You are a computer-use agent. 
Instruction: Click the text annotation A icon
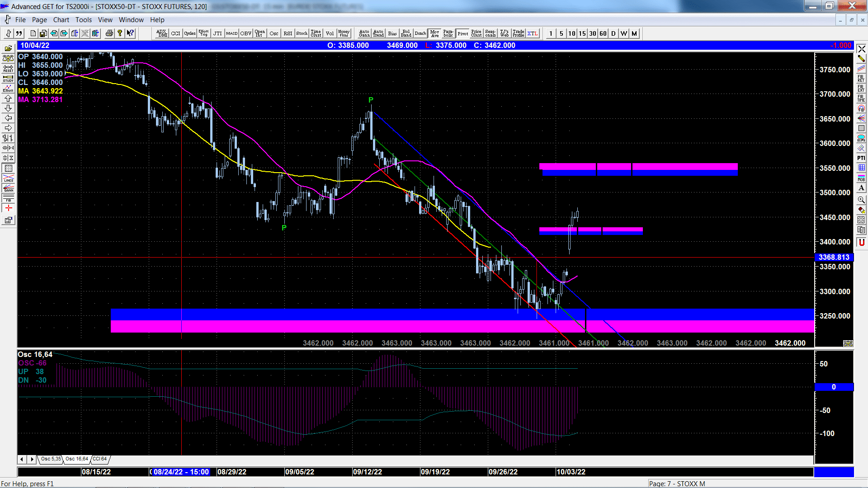point(861,188)
